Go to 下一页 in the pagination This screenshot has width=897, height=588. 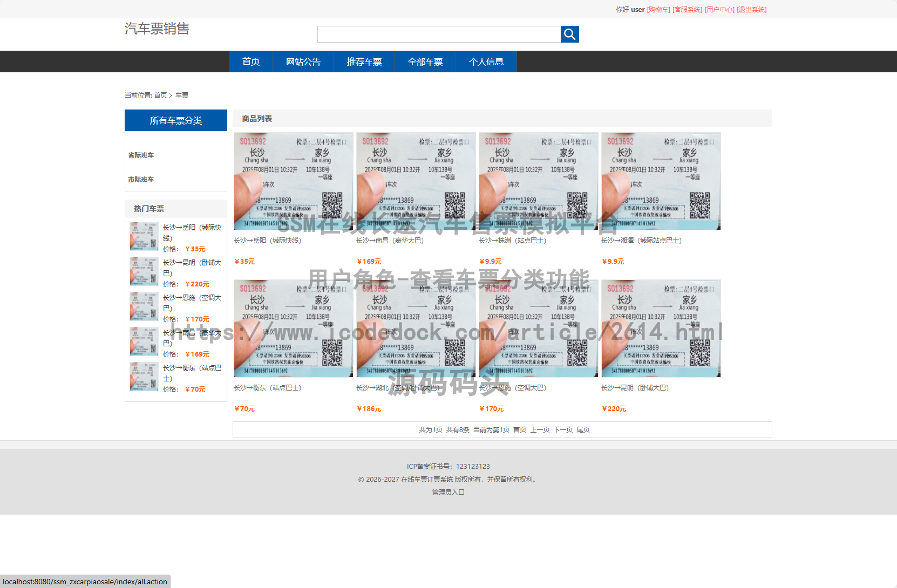563,430
